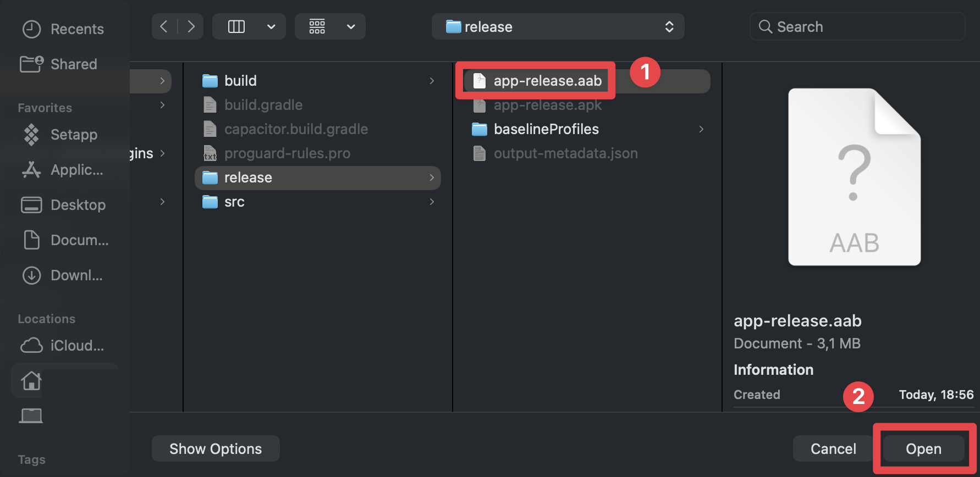
Task: Click the Tags heading in the sidebar
Action: click(31, 459)
